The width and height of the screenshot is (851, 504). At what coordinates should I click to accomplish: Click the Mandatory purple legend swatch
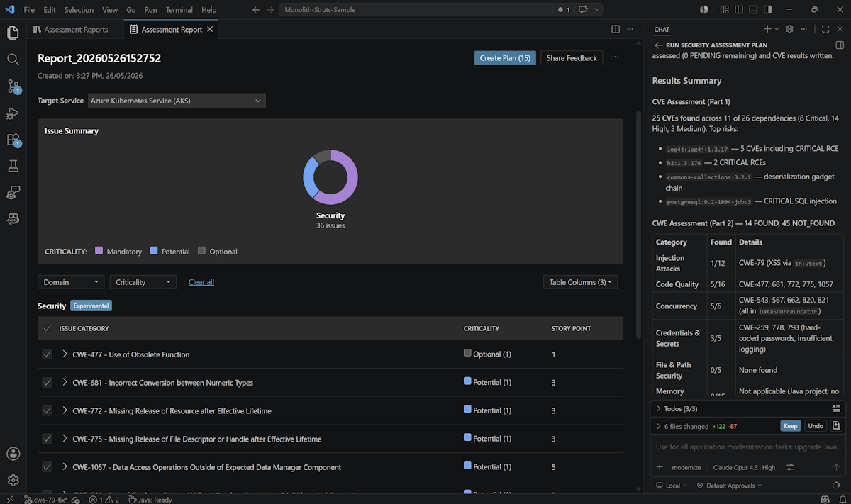click(x=99, y=251)
